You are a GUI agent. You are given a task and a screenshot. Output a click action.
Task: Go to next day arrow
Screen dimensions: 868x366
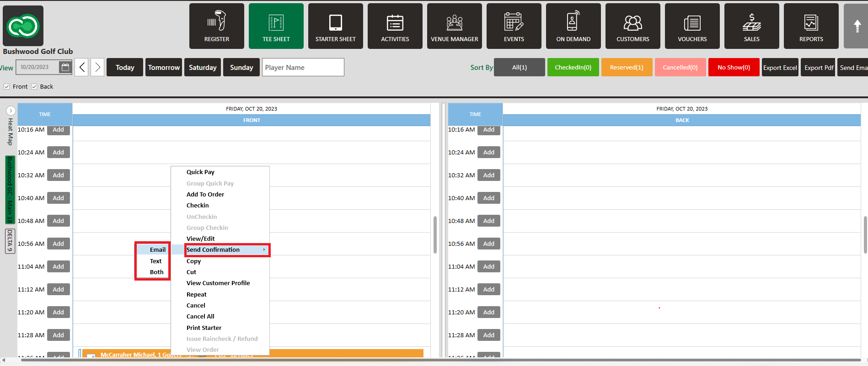pyautogui.click(x=97, y=67)
